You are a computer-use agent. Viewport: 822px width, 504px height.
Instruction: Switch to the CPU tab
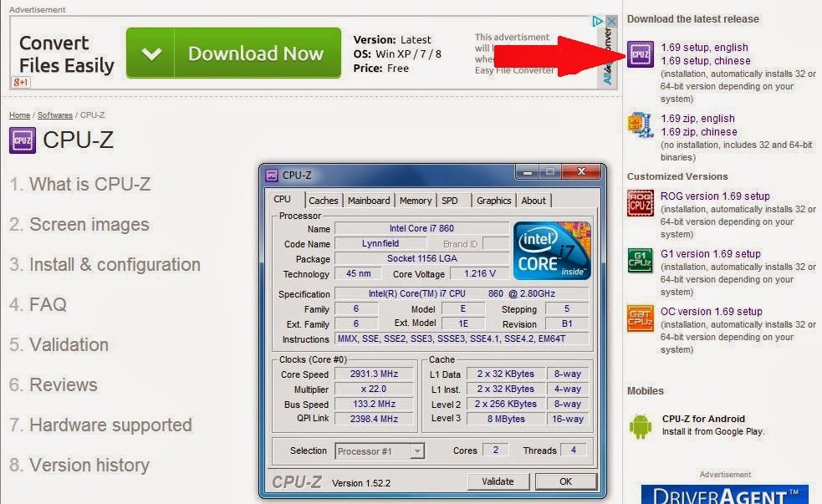[282, 200]
